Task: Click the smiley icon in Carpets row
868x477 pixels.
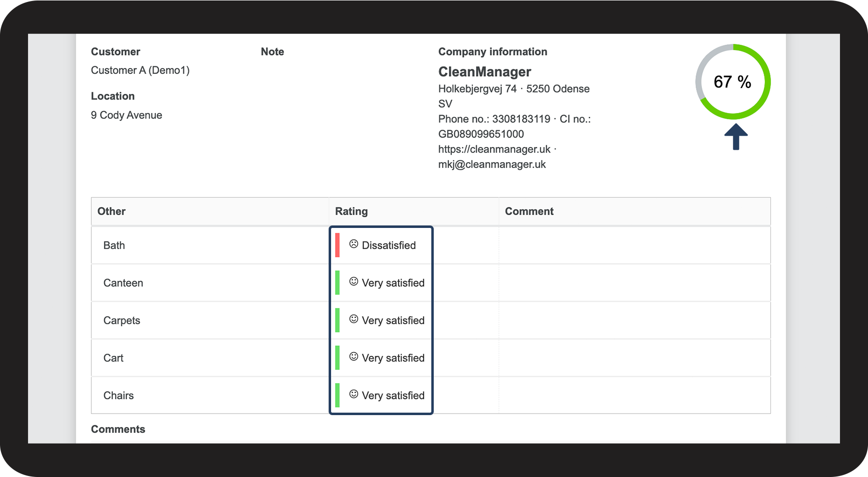Action: tap(354, 319)
